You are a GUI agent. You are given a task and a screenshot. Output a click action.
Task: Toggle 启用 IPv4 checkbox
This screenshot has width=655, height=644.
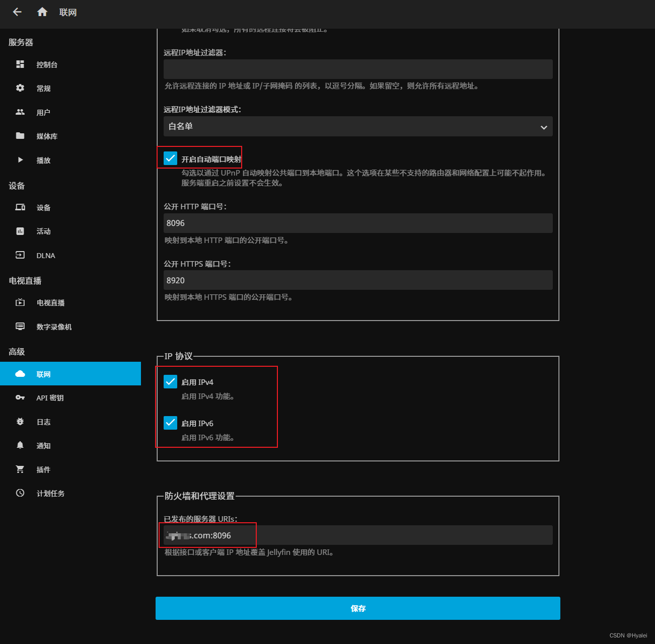(170, 381)
